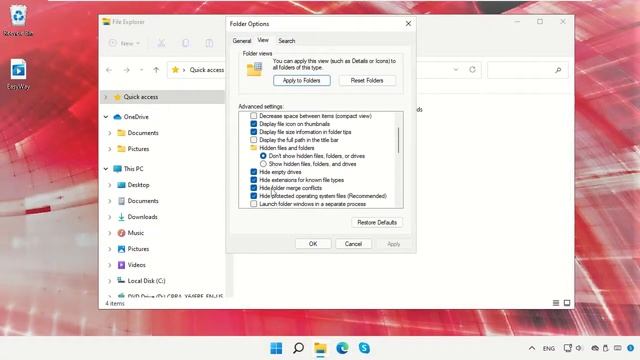Uncheck Hide folder merge conflicts
The image size is (640, 360).
[253, 188]
